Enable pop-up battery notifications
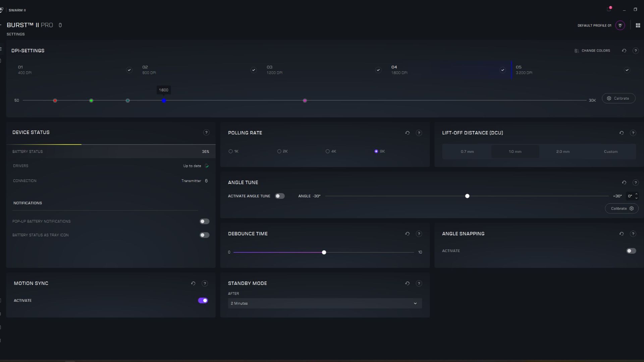 (204, 222)
